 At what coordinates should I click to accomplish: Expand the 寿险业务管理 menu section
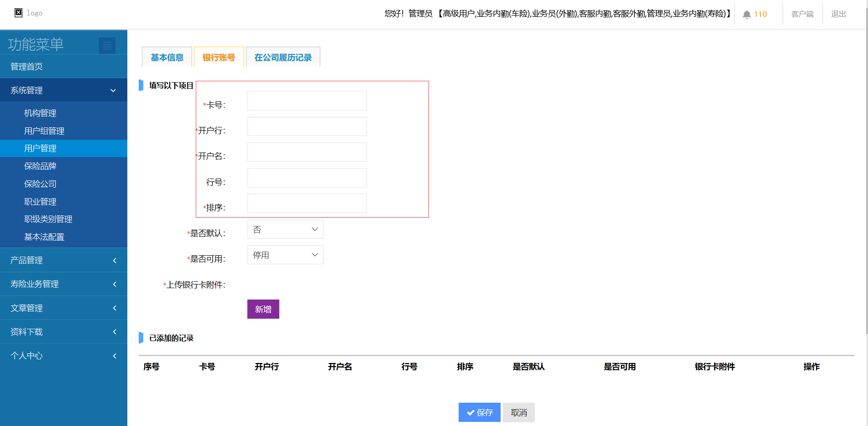pyautogui.click(x=63, y=284)
